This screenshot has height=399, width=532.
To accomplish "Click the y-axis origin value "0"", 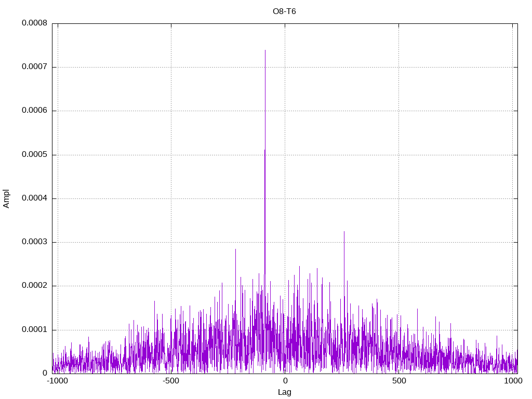I will point(45,373).
